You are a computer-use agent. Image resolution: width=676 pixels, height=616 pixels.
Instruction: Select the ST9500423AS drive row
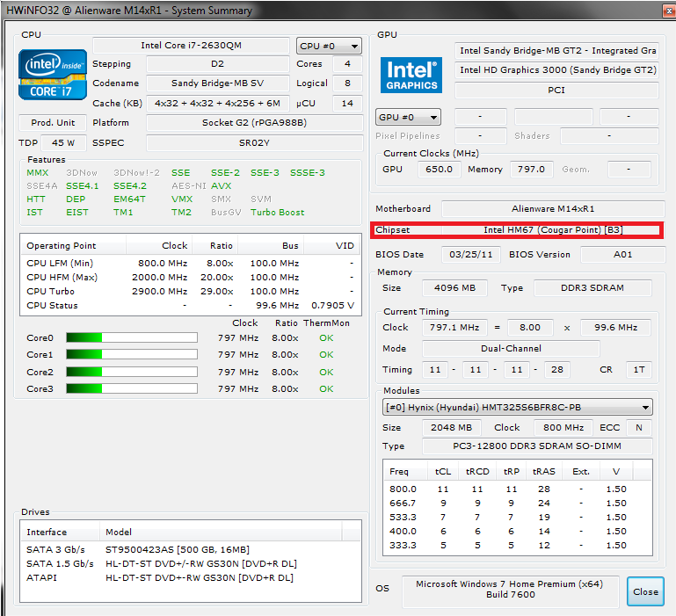[x=190, y=550]
